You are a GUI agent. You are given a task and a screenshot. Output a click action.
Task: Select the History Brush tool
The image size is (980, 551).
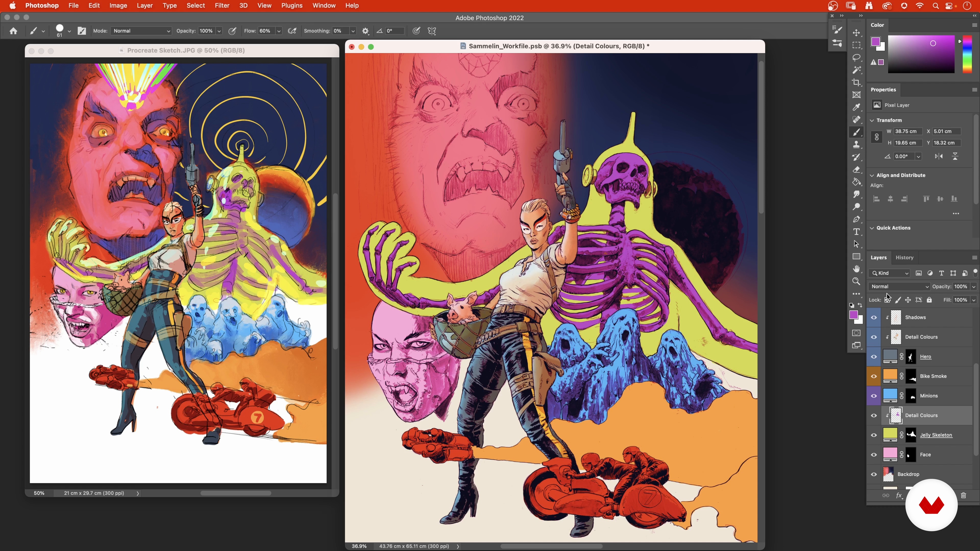click(856, 157)
